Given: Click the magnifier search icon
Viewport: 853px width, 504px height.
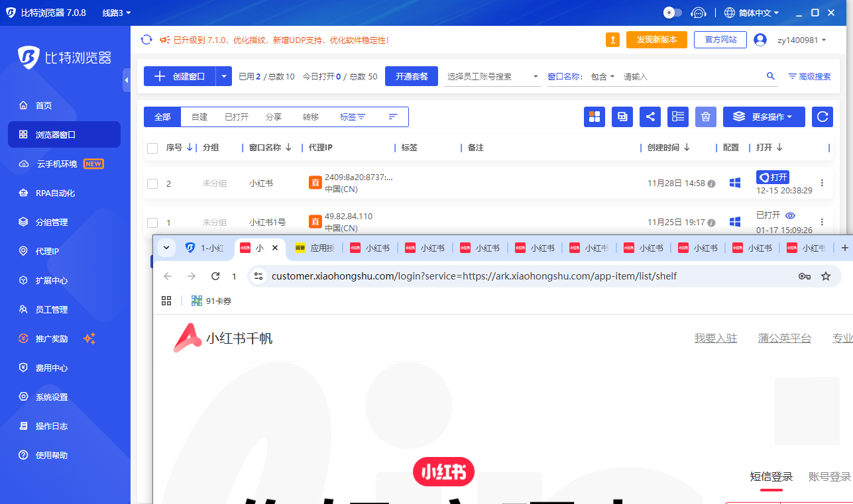Looking at the screenshot, I should (x=771, y=76).
